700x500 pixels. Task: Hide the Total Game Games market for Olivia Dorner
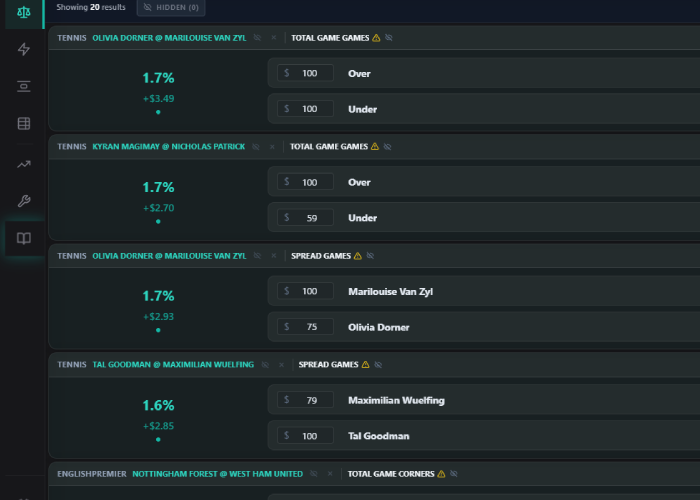tap(389, 38)
